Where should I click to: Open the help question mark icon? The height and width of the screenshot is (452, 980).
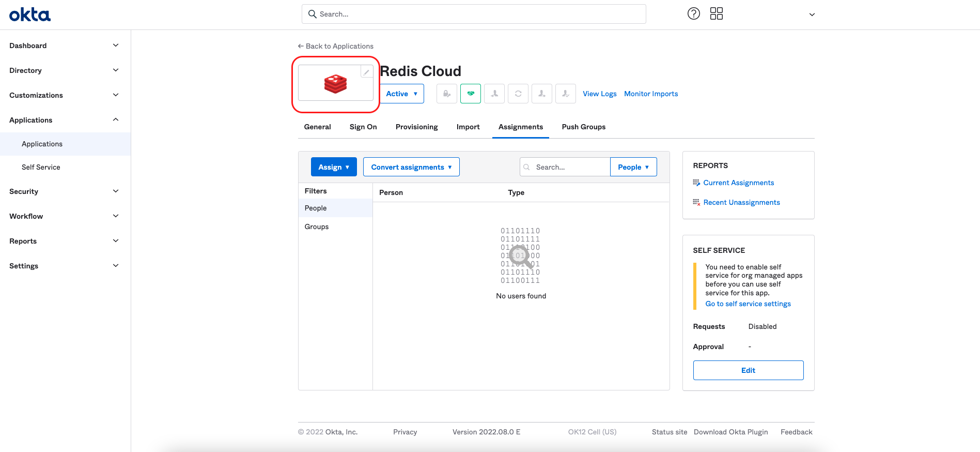[x=693, y=14]
